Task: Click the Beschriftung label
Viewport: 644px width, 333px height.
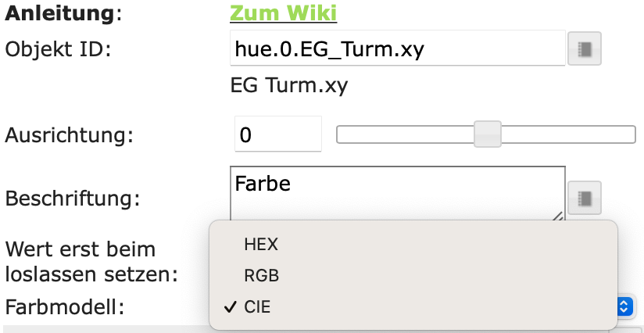Action: coord(73,199)
